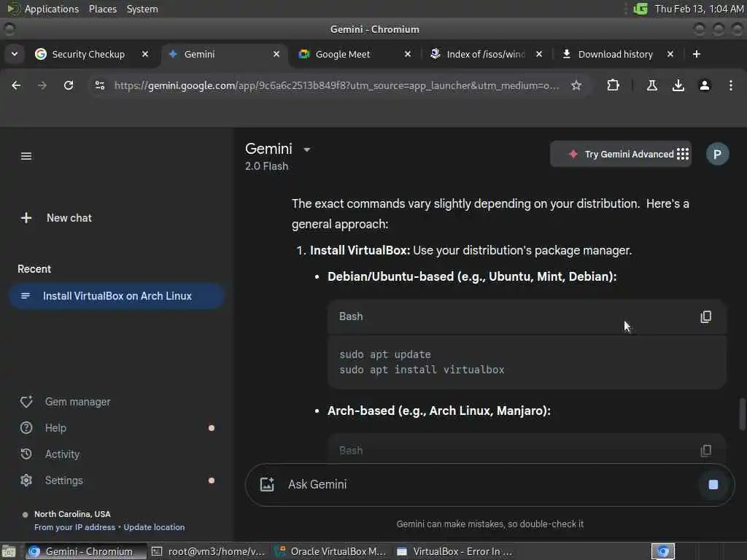747x560 pixels.
Task: Click the green system tray indicator icon
Action: tap(640, 9)
